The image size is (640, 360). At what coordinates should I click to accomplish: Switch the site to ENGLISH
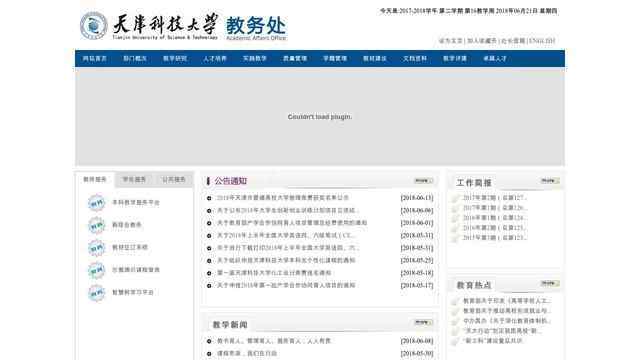pyautogui.click(x=542, y=41)
